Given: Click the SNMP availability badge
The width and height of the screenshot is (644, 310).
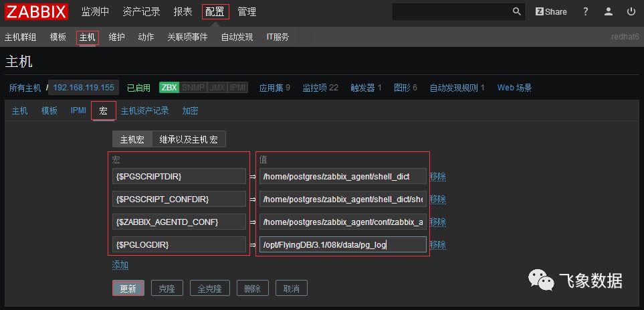Looking at the screenshot, I should coord(193,88).
